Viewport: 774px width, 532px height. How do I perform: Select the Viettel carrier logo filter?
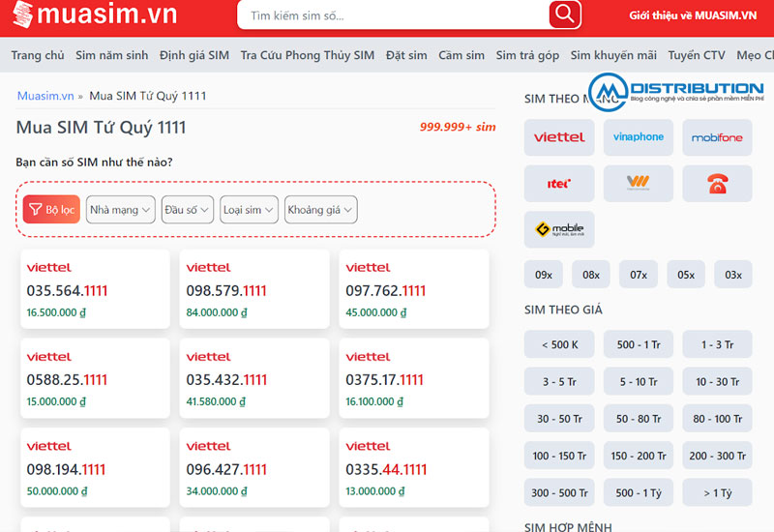click(x=559, y=137)
